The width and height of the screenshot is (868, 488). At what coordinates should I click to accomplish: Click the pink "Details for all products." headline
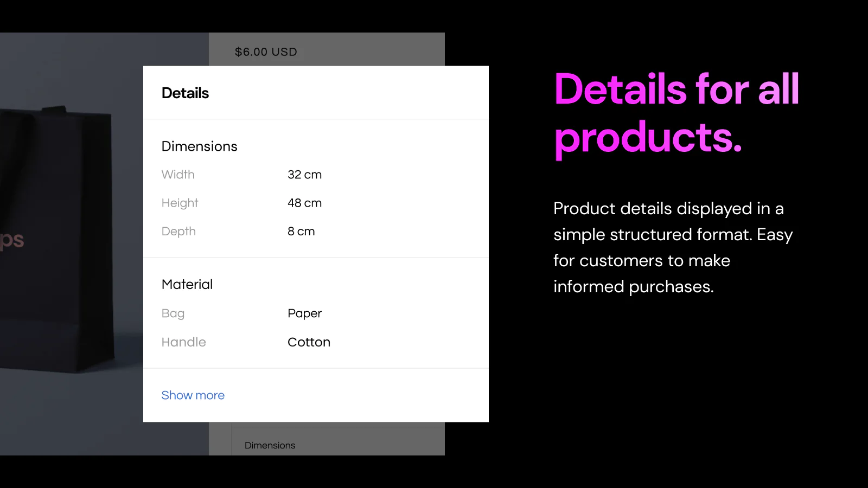coord(676,113)
